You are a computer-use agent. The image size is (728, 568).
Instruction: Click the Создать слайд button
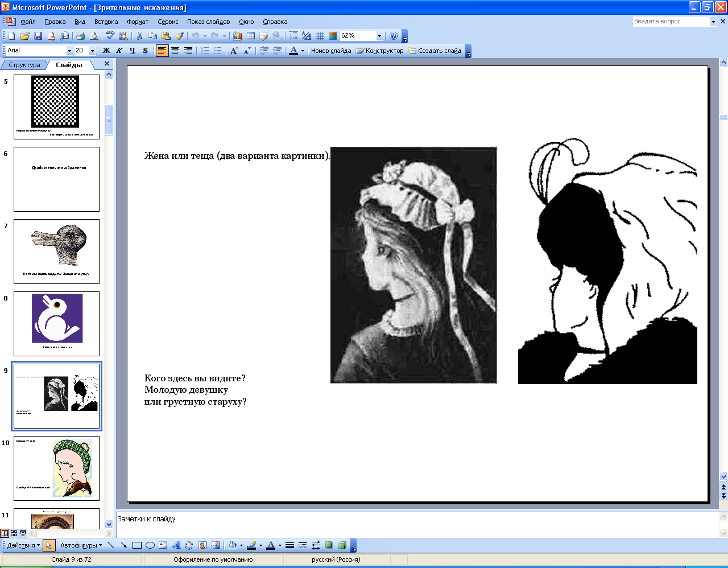coord(435,51)
